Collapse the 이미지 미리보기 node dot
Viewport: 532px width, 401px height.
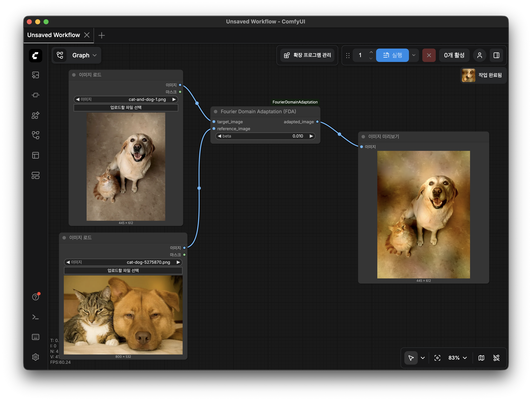[x=363, y=137]
